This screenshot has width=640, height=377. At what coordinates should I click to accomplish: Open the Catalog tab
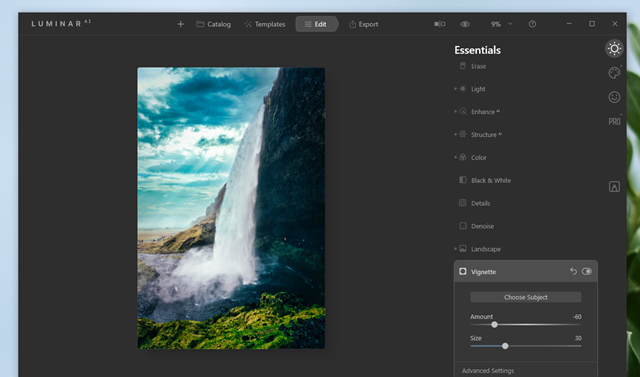pos(213,24)
